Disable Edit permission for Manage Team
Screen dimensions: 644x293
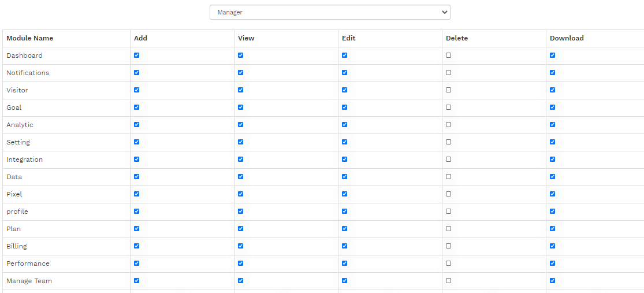click(x=345, y=281)
